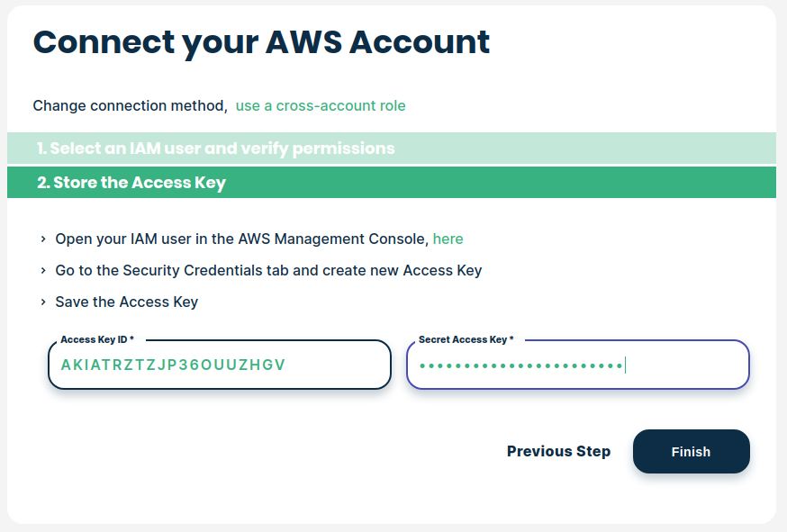787x532 pixels.
Task: Click the 'Connect your AWS Account' heading
Action: (x=261, y=42)
